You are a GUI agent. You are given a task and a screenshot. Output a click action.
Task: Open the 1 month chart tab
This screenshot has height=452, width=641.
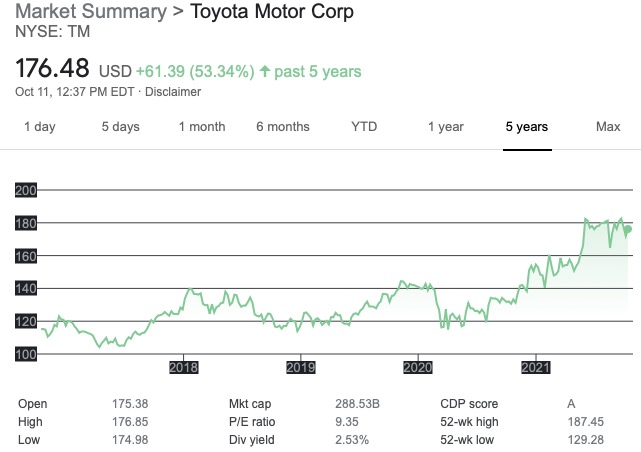coord(202,127)
